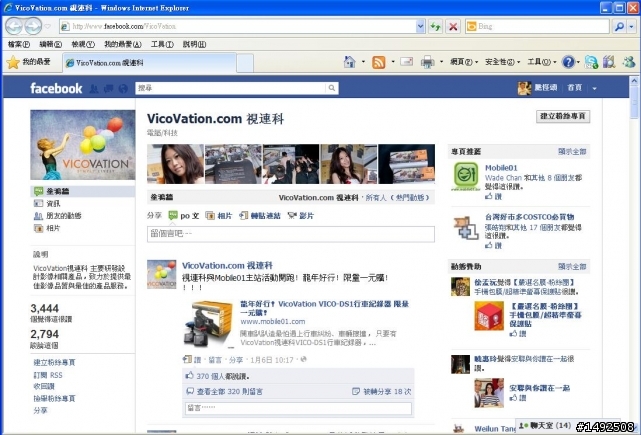This screenshot has width=641, height=435.
Task: Open the 我的最愛 menu in menu bar
Action: (123, 44)
